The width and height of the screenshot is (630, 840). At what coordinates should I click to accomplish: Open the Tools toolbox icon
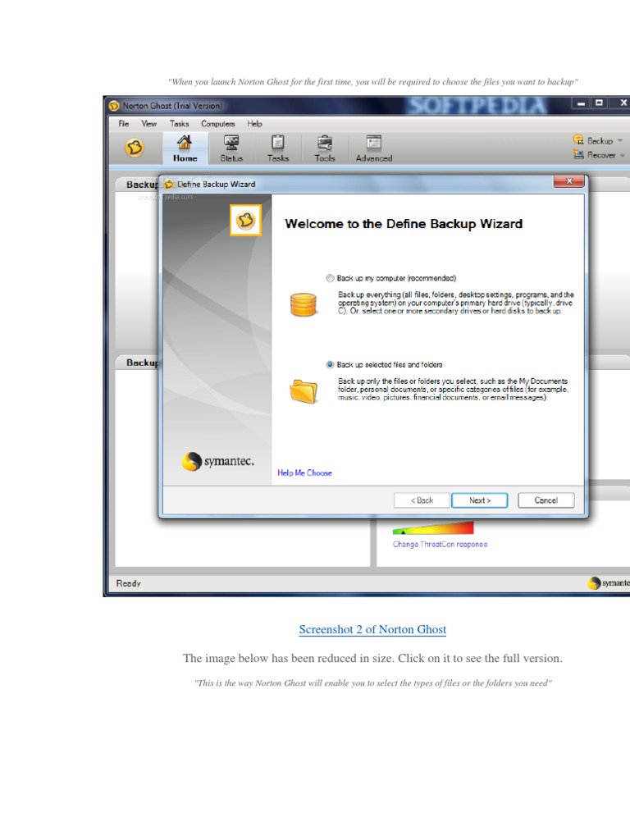pos(325,143)
